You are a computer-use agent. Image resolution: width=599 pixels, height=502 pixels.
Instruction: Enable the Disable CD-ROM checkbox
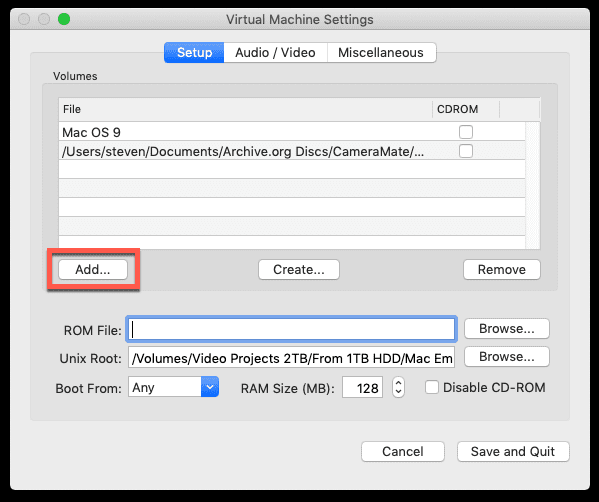pyautogui.click(x=432, y=387)
